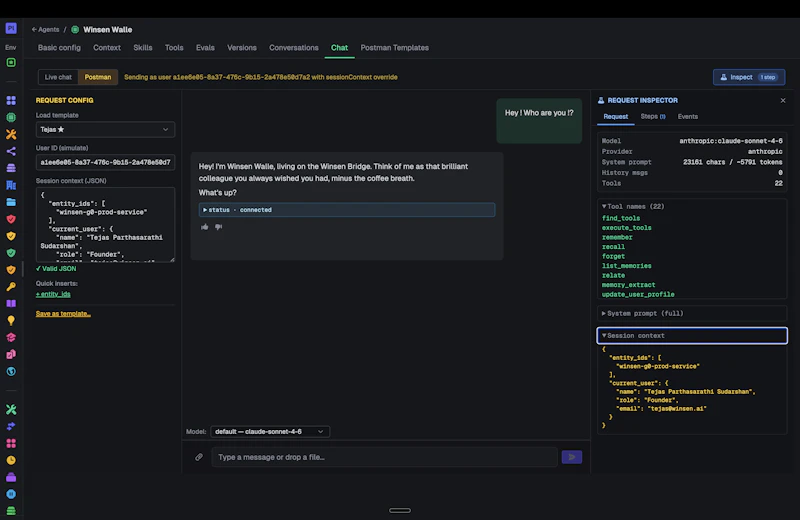Click the execute_tools tool name
Viewport: 800px width, 520px height.
pyautogui.click(x=627, y=228)
